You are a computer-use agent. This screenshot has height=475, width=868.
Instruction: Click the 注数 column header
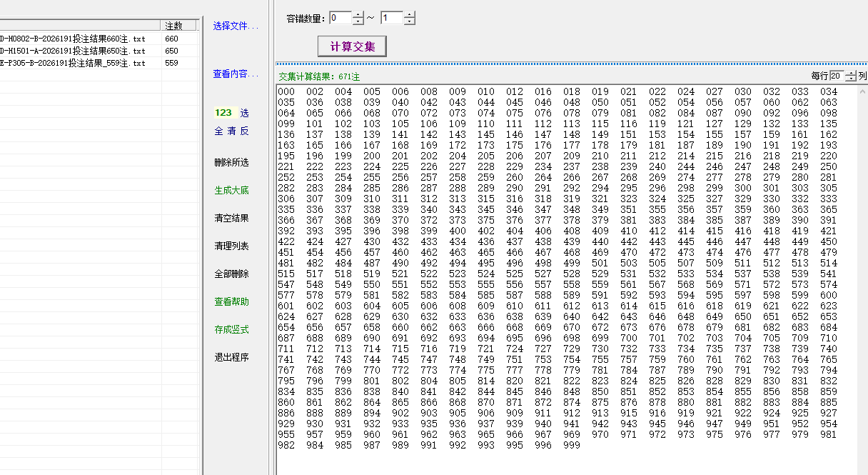179,25
